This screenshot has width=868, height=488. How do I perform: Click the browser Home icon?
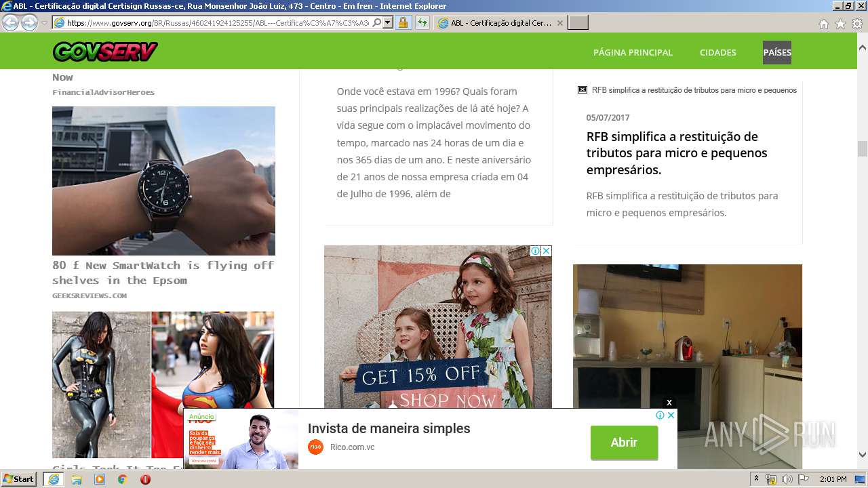click(823, 24)
